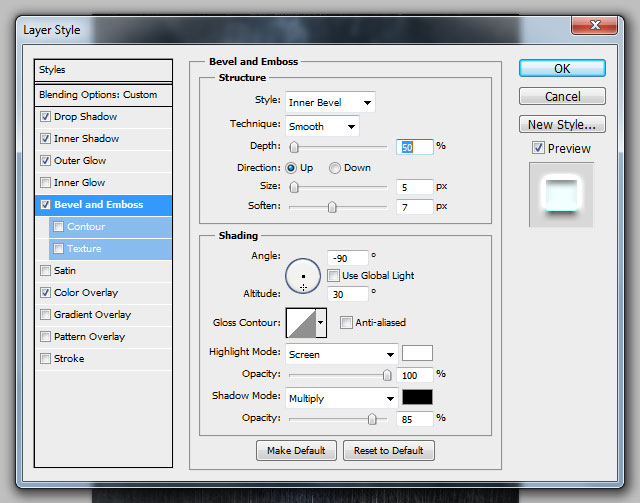The width and height of the screenshot is (640, 503).
Task: Open the Shadow Mode dropdown showing Multiply
Action: (342, 398)
